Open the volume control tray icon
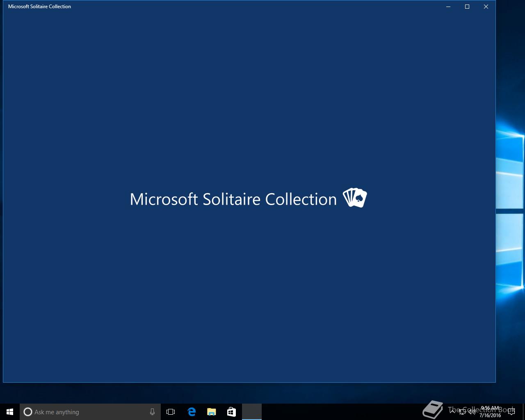The width and height of the screenshot is (525, 420). coord(472,412)
